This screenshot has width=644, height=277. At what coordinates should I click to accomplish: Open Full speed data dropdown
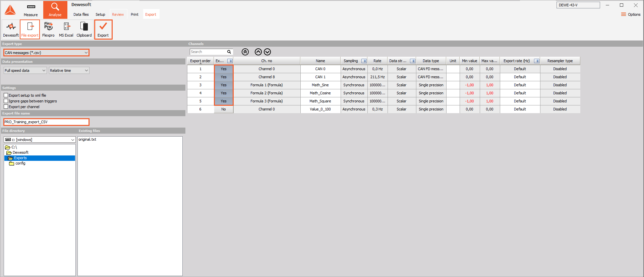click(x=25, y=71)
